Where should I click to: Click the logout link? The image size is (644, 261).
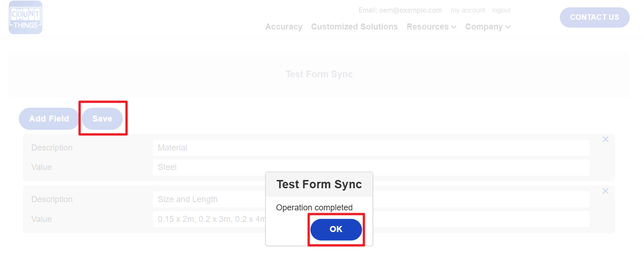[x=501, y=10]
